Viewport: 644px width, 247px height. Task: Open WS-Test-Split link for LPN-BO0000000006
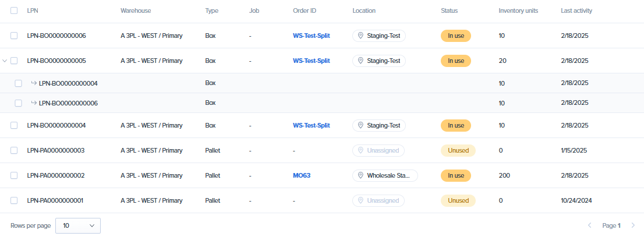[x=311, y=36]
